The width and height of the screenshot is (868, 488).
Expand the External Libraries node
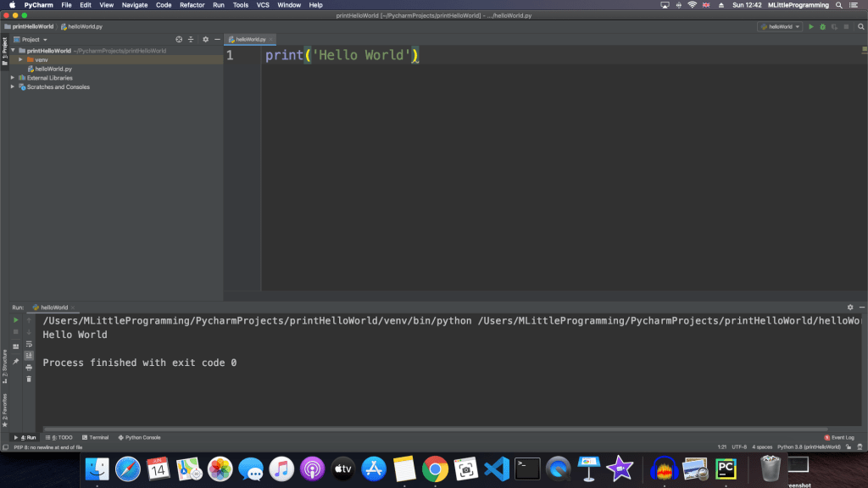[x=13, y=78]
